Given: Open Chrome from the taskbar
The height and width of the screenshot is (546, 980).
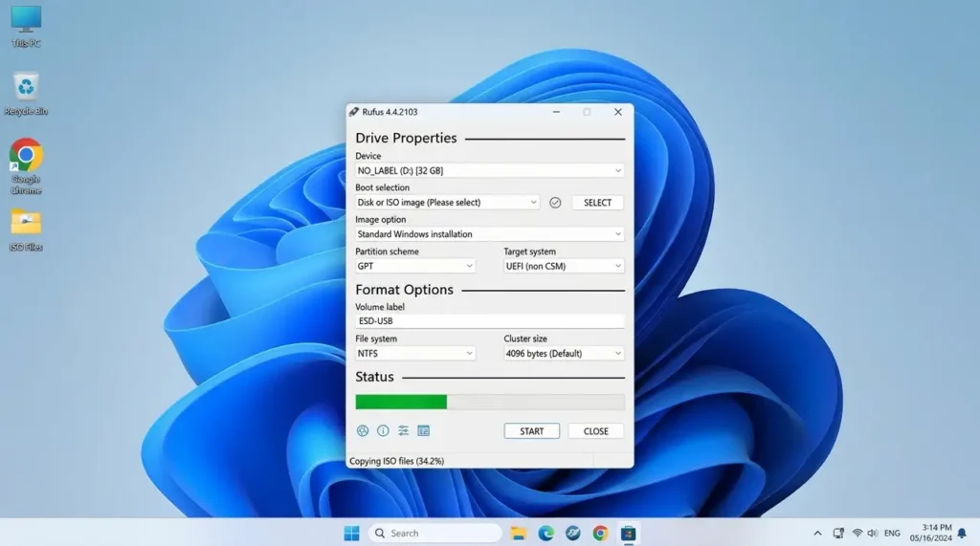Looking at the screenshot, I should tap(601, 533).
